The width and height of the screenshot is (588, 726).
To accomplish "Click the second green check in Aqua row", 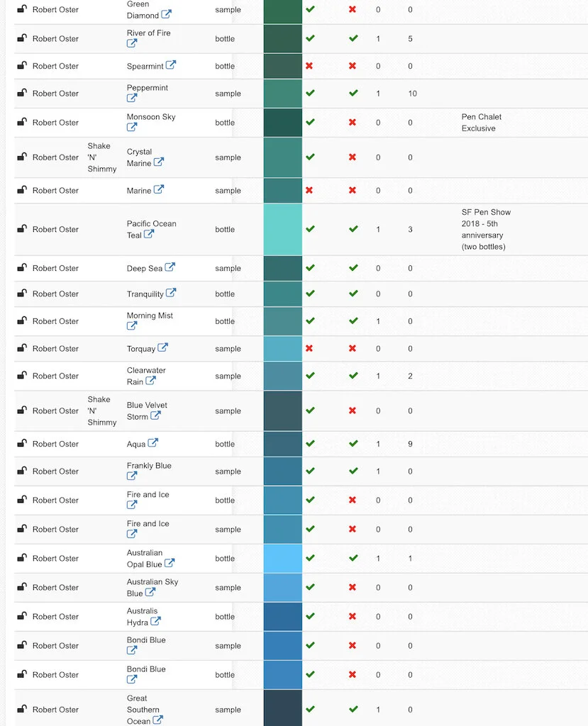I will click(x=353, y=444).
